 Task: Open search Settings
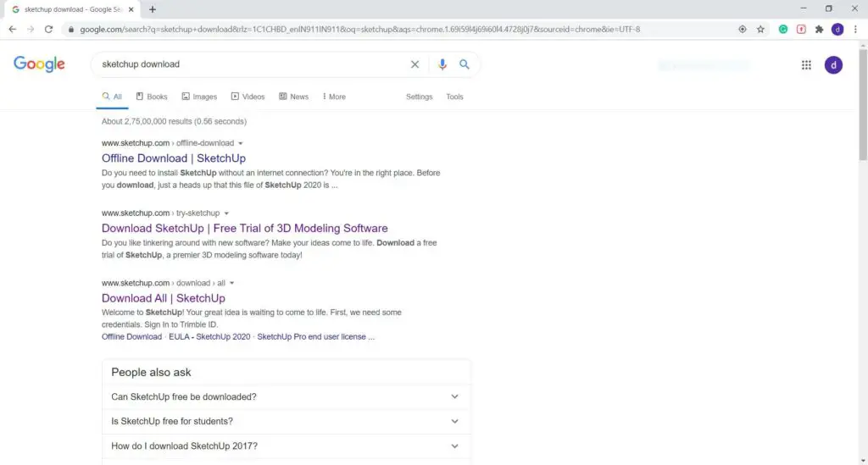point(419,97)
